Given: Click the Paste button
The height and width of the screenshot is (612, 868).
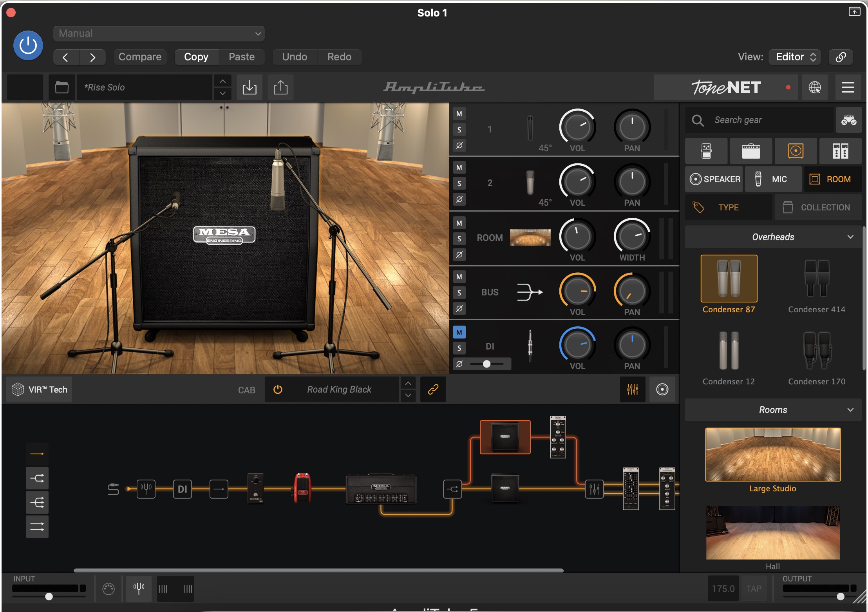Looking at the screenshot, I should (x=242, y=57).
